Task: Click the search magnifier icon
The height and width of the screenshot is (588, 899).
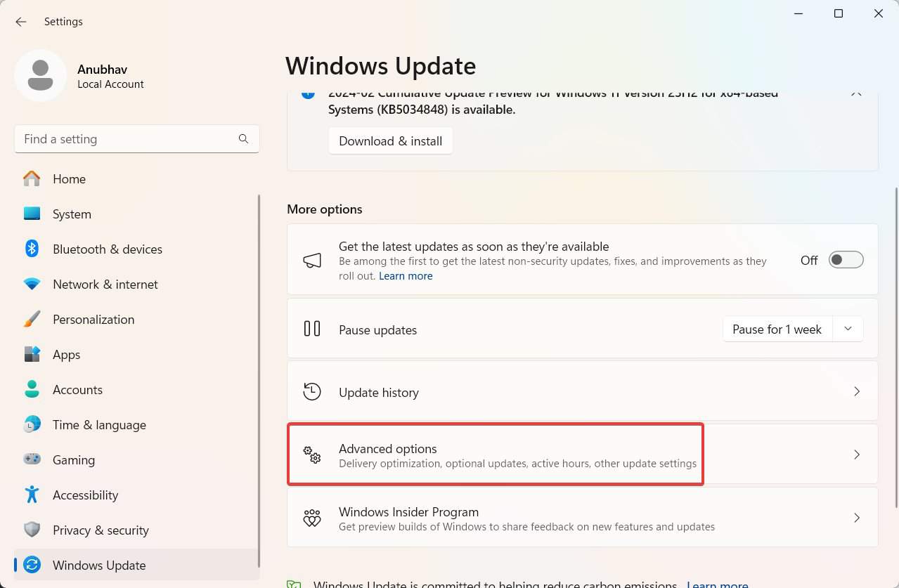Action: pyautogui.click(x=243, y=139)
